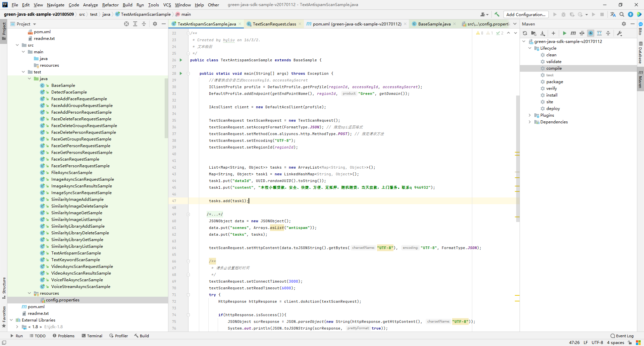Expand all in Project panel
The height and width of the screenshot is (346, 644).
135,24
